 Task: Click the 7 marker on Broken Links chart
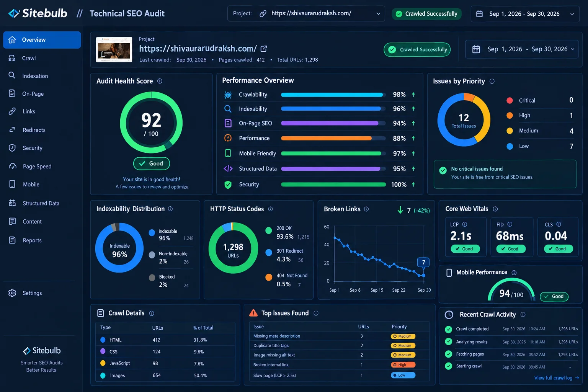point(423,262)
